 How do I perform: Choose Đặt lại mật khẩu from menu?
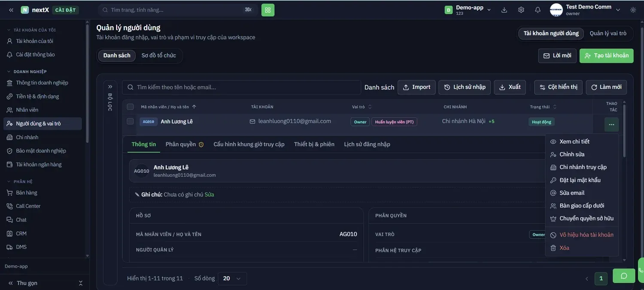(x=582, y=180)
